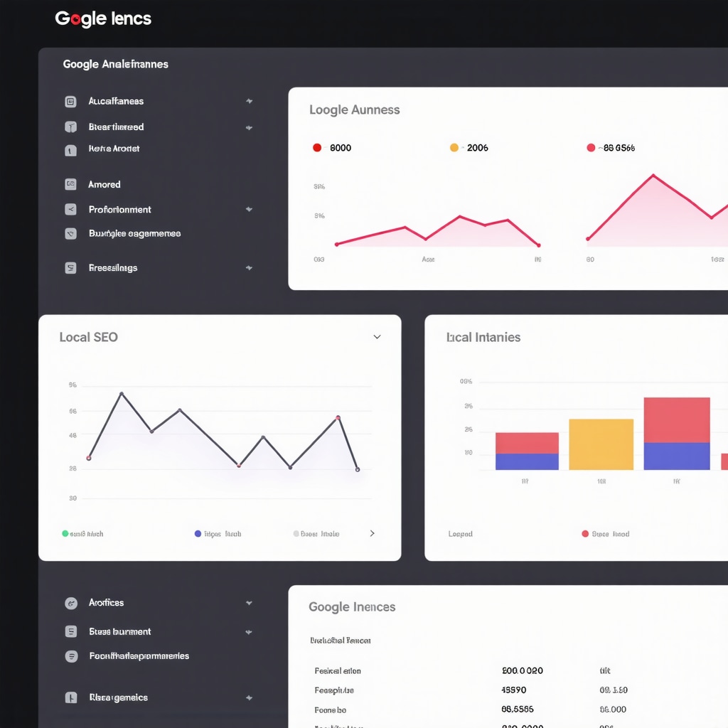The width and height of the screenshot is (728, 728).
Task: Click the 200.0 020 table value
Action: coord(523,670)
